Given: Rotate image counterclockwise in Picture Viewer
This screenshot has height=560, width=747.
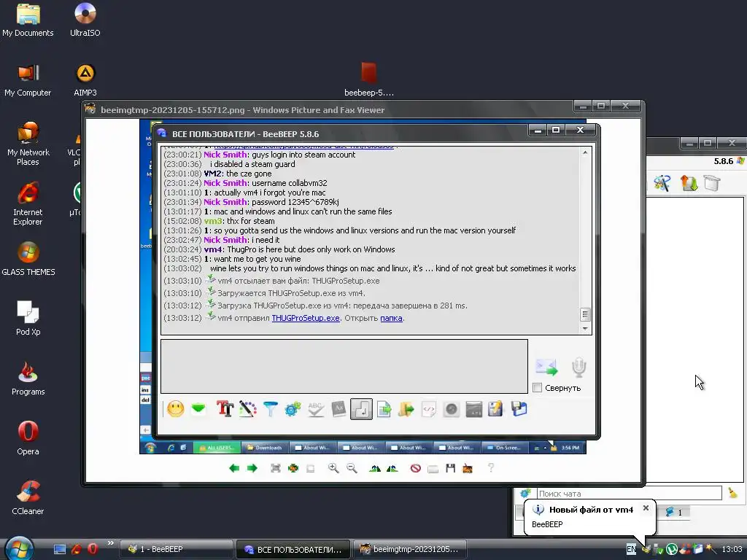Looking at the screenshot, I should pyautogui.click(x=392, y=468).
